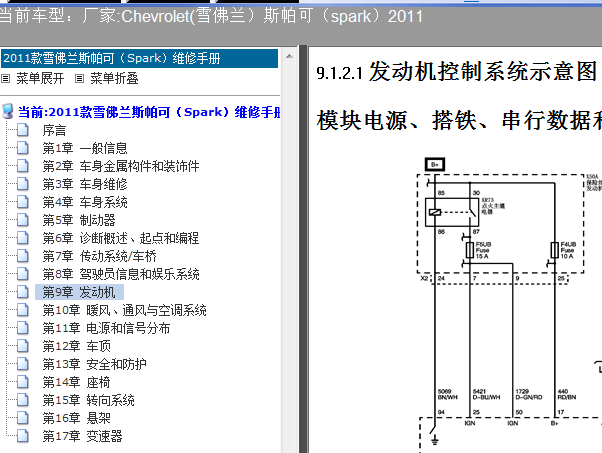Screen dimensions: 602x453
Task: Select 第7章 传动系统/车桥
Action: coord(99,256)
